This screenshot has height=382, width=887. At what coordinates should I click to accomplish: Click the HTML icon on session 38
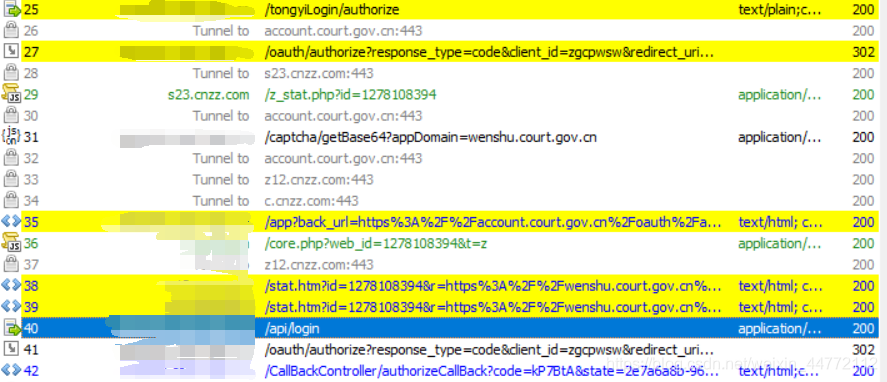coord(11,285)
